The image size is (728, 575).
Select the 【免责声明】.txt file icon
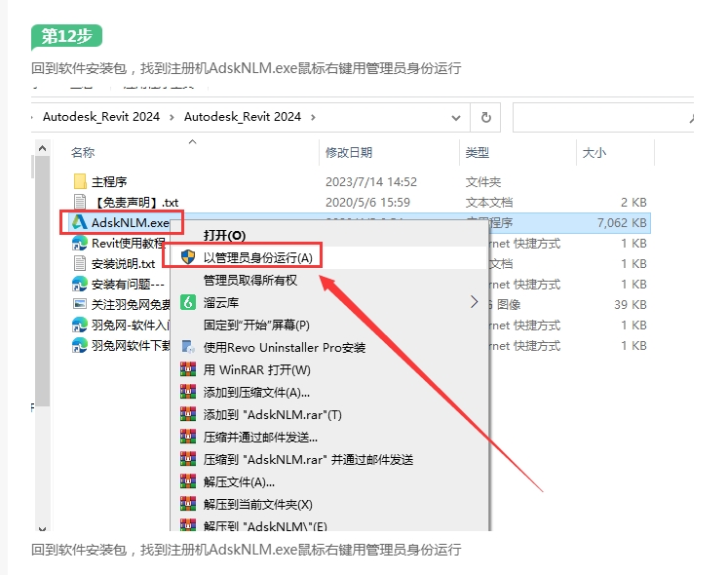point(80,202)
